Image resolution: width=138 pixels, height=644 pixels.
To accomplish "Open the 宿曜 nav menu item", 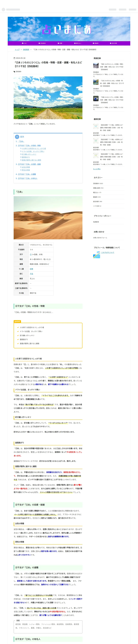I will click(60, 43).
